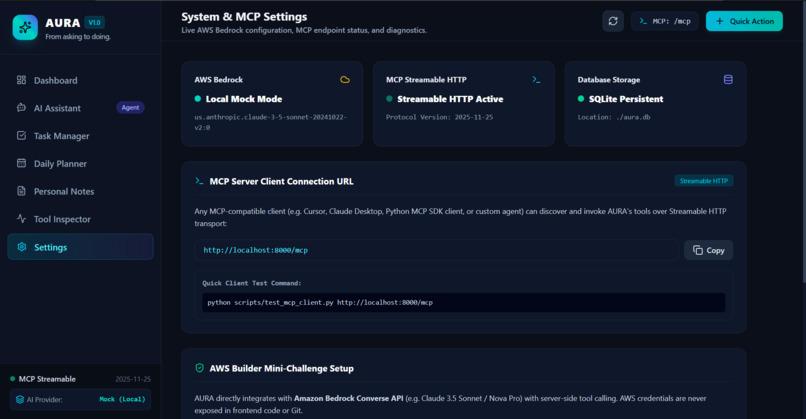
Task: Click the MCP: /mcp header button
Action: (x=665, y=21)
